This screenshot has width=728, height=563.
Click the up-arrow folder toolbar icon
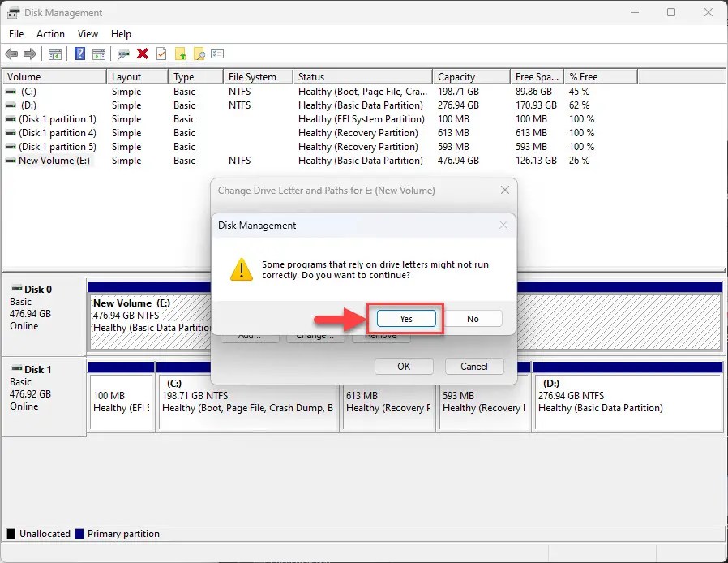[x=180, y=54]
